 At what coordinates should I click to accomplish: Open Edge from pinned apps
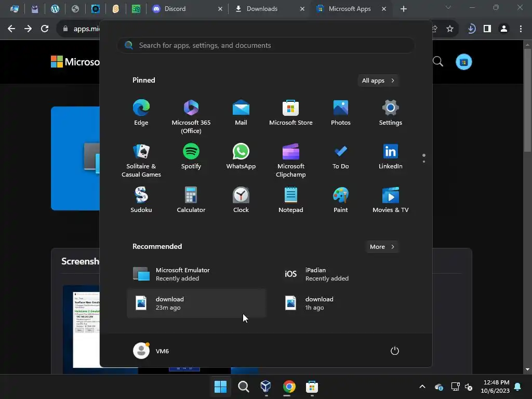(x=141, y=113)
